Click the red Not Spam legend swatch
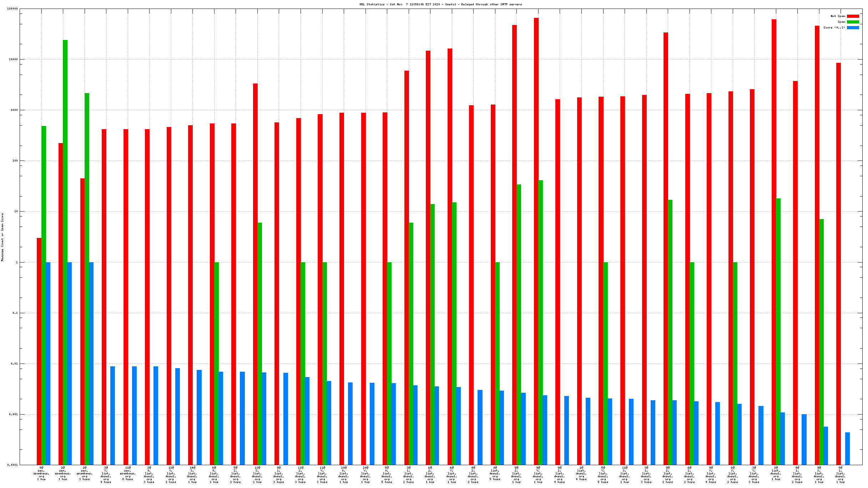 coord(853,16)
